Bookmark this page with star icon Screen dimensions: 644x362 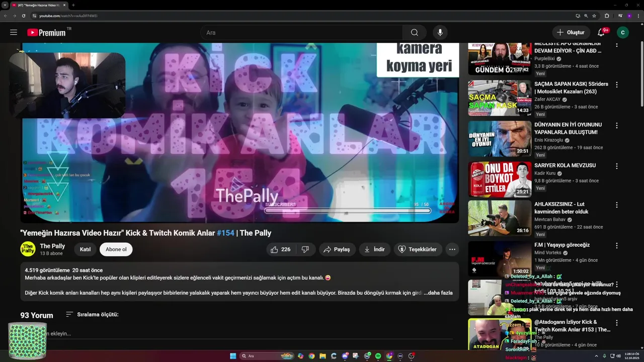(594, 16)
